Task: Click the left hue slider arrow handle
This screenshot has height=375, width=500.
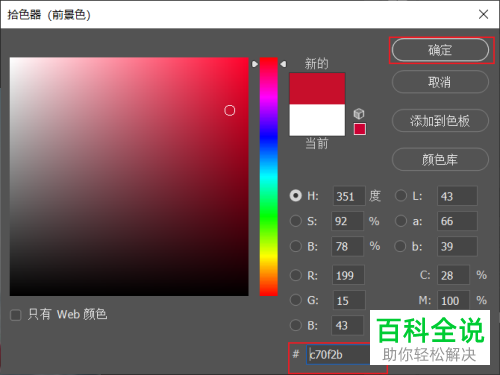Action: click(x=255, y=64)
